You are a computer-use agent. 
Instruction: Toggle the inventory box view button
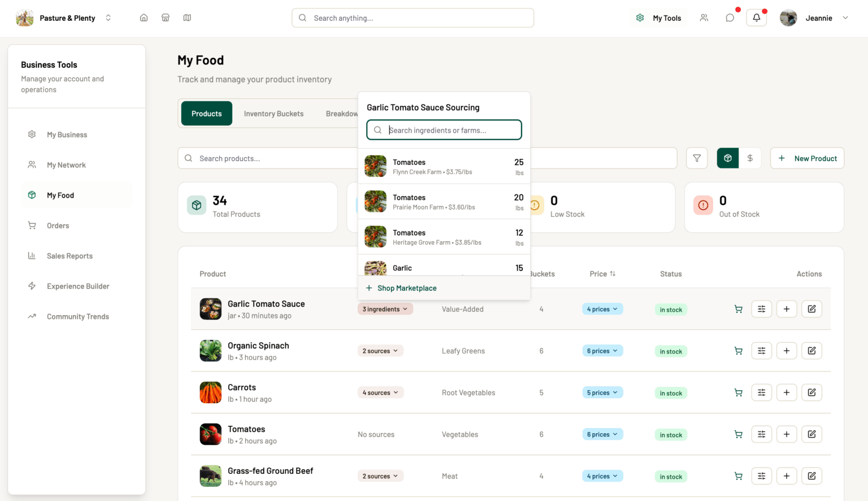(728, 158)
